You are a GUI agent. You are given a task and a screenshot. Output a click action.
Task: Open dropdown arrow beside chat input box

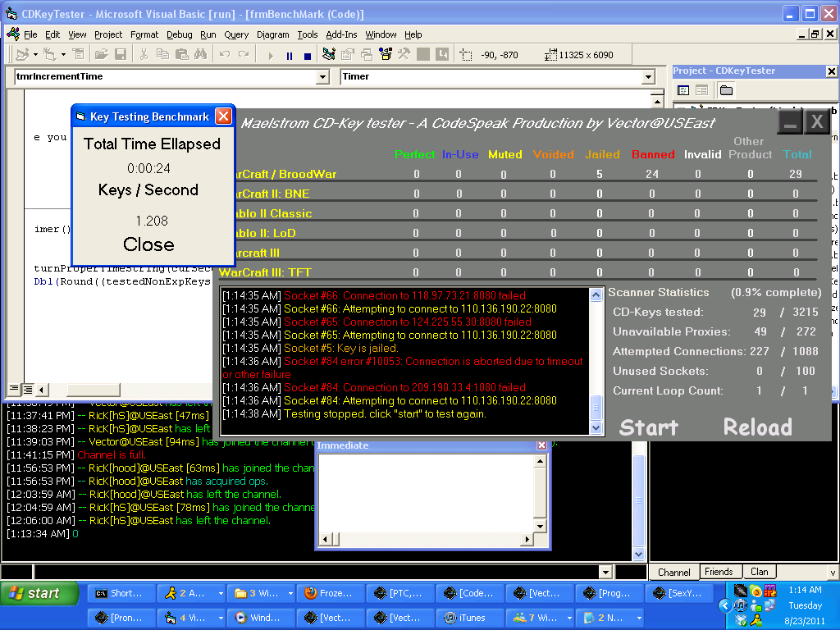[605, 572]
